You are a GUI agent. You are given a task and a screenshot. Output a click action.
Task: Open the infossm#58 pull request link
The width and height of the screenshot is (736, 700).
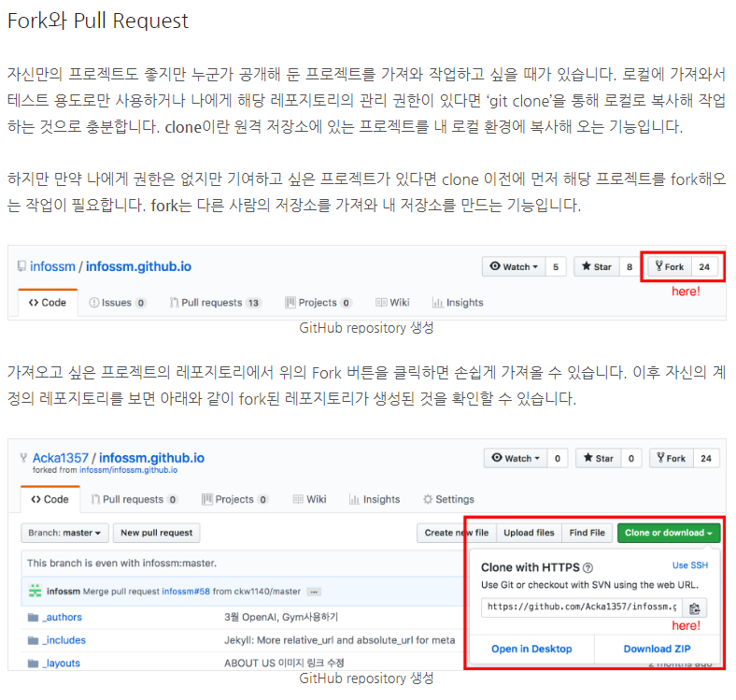click(x=186, y=592)
